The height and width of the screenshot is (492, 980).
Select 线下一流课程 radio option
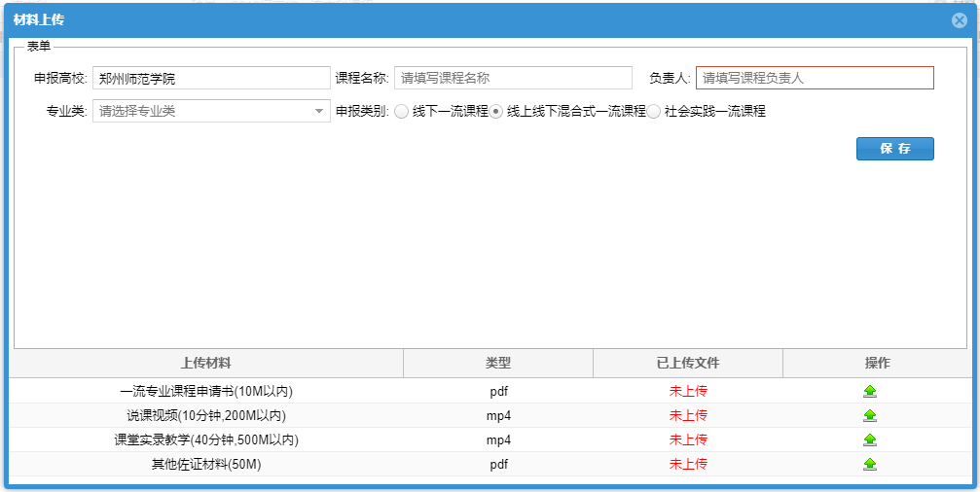(401, 112)
